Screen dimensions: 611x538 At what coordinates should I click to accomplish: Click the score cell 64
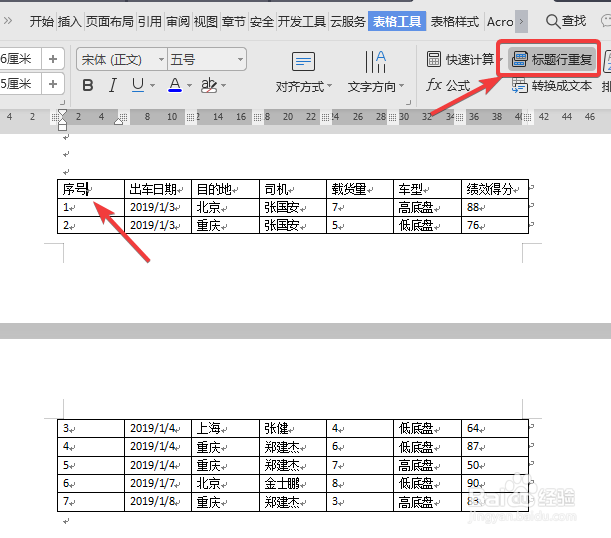point(495,428)
